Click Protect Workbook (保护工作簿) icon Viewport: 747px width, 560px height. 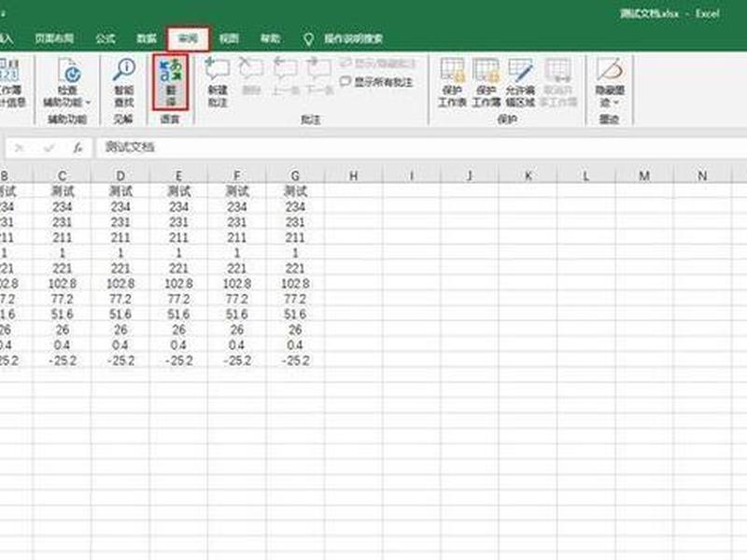(486, 71)
